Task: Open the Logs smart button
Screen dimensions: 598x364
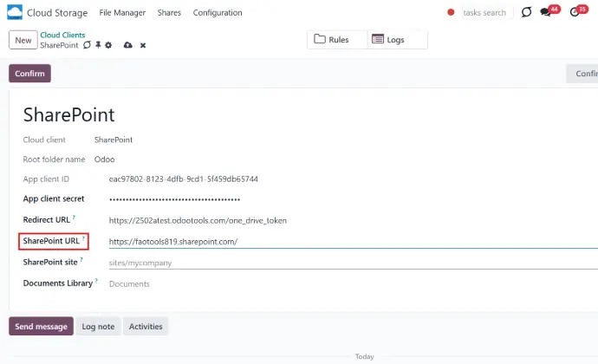Action: [x=398, y=40]
